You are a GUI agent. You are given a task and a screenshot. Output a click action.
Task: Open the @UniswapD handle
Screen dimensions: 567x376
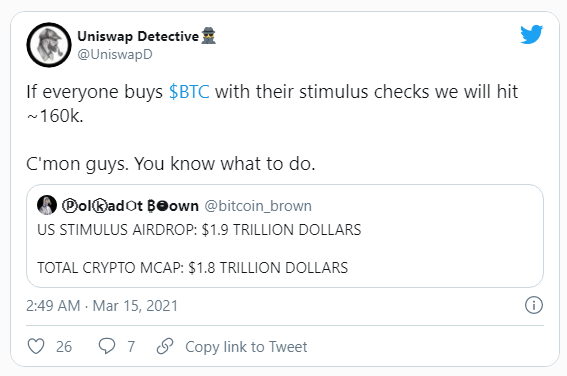point(115,55)
